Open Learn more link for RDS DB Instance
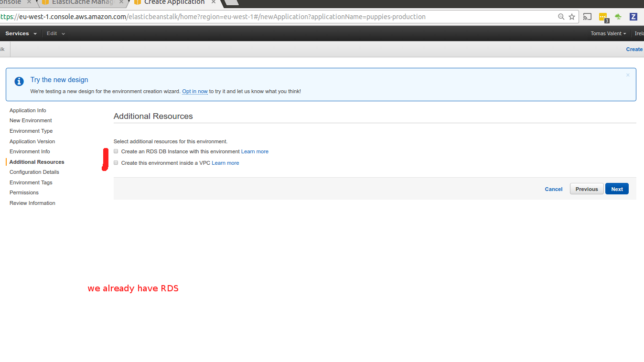This screenshot has height=362, width=644. coord(255,151)
